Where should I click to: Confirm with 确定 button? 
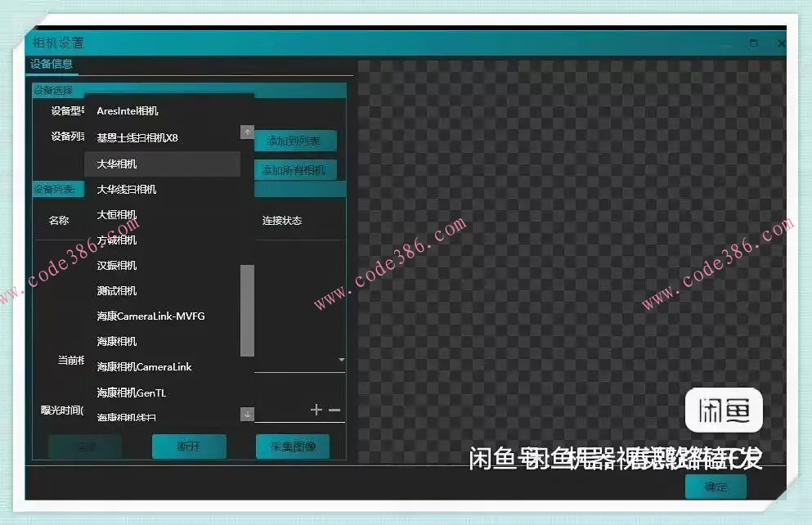point(716,487)
